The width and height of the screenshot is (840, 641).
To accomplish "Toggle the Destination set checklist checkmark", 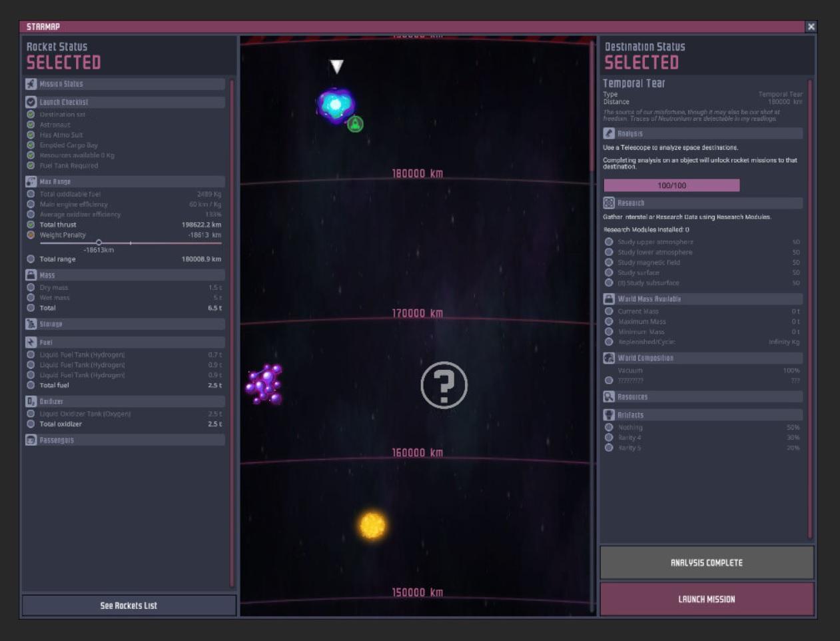I will tap(31, 115).
